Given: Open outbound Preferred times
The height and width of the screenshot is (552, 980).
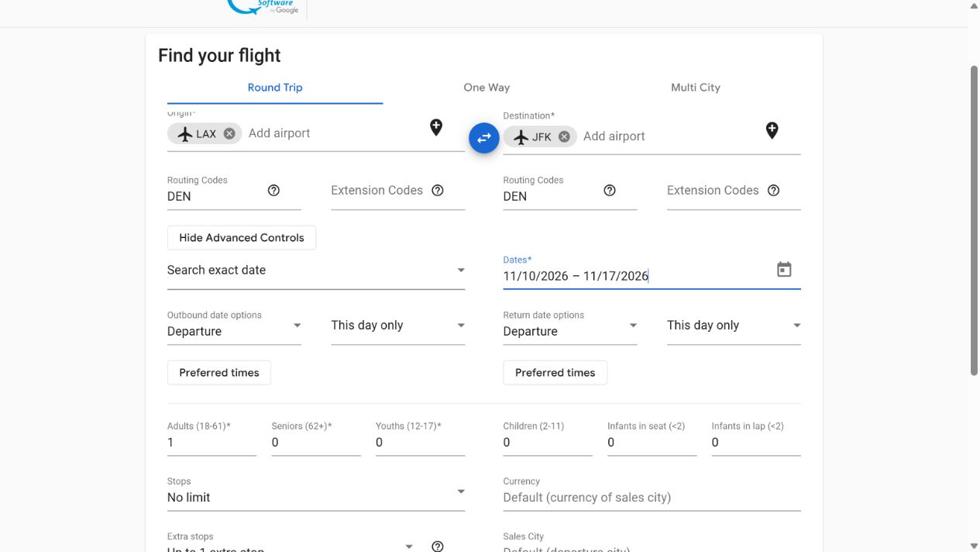Looking at the screenshot, I should click(x=219, y=372).
